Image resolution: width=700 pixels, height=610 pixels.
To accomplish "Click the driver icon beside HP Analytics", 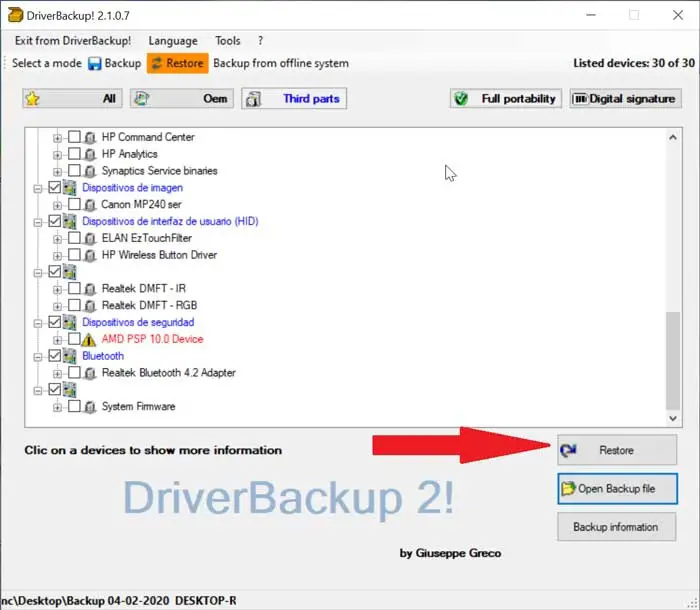I will [x=90, y=154].
